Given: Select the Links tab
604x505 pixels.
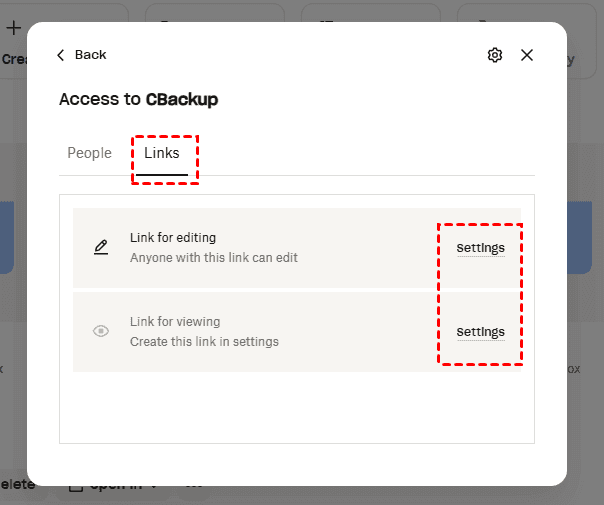Looking at the screenshot, I should coord(162,153).
